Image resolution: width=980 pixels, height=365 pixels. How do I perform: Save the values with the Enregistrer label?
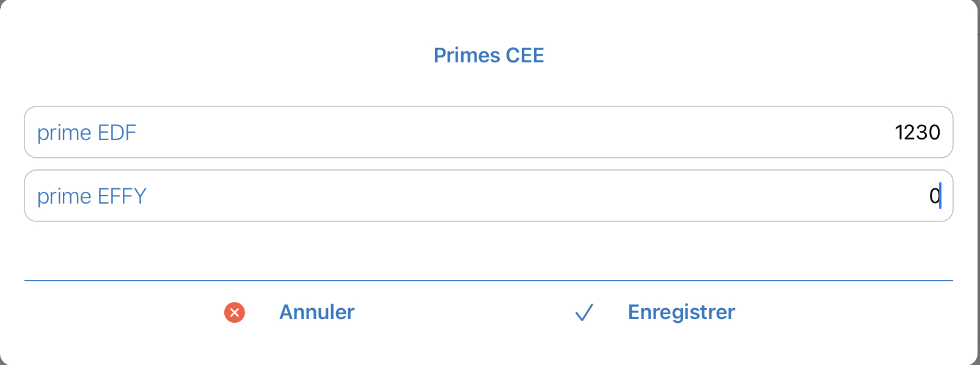681,312
